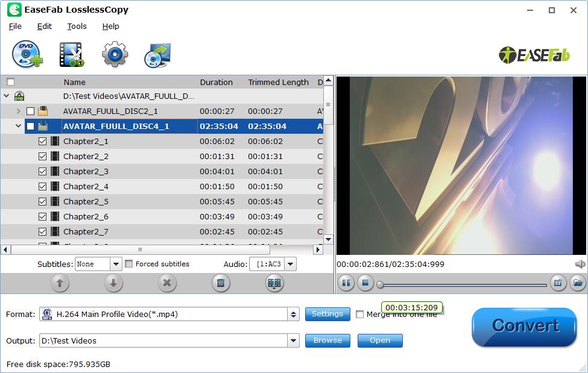Expand the AVATAR_FUULL_DISC2_1 title
The image size is (588, 373).
click(x=18, y=111)
